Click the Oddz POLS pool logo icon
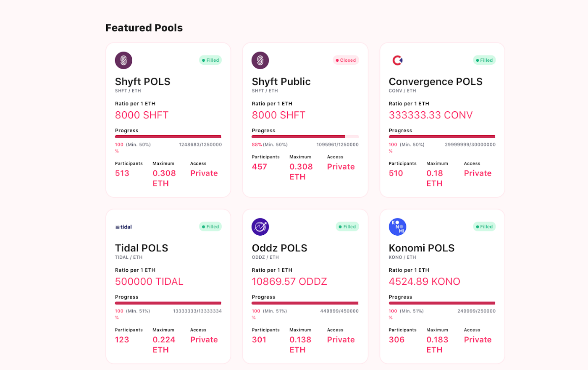This screenshot has height=370, width=588. 260,227
